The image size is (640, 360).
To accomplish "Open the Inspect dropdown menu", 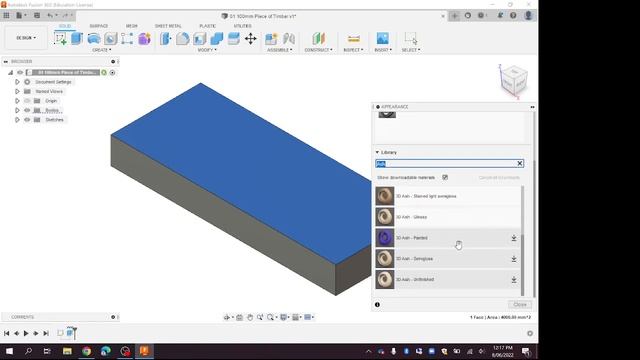I will click(x=353, y=50).
